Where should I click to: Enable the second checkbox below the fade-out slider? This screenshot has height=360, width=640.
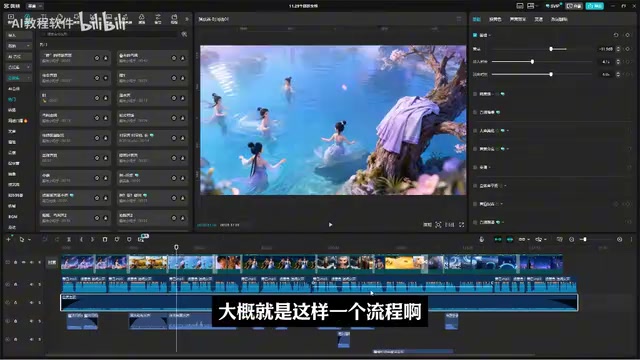click(x=475, y=112)
